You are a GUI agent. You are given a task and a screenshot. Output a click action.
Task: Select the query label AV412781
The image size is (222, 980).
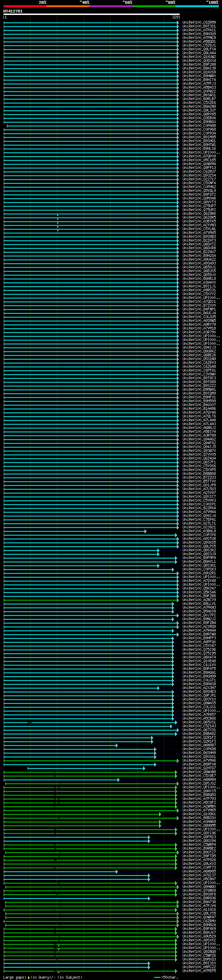[13, 11]
